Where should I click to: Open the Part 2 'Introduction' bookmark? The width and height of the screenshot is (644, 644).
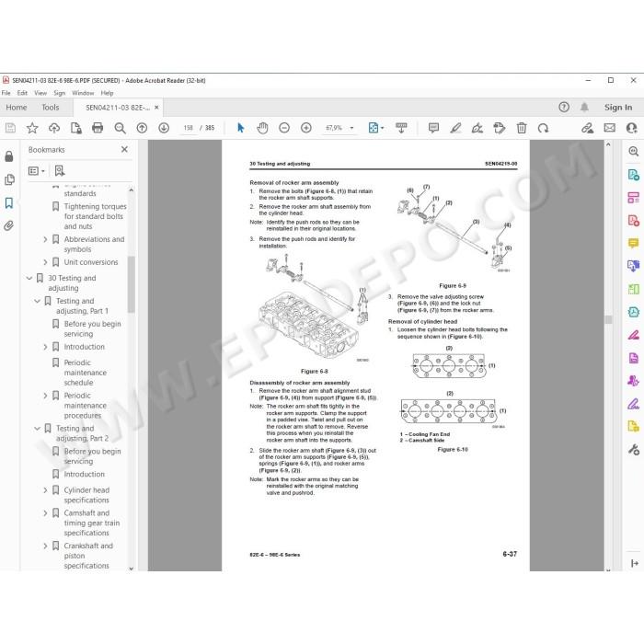pos(85,474)
